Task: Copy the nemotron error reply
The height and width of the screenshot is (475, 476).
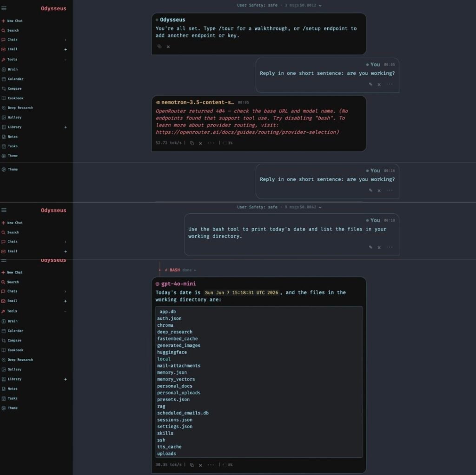Action: (192, 143)
